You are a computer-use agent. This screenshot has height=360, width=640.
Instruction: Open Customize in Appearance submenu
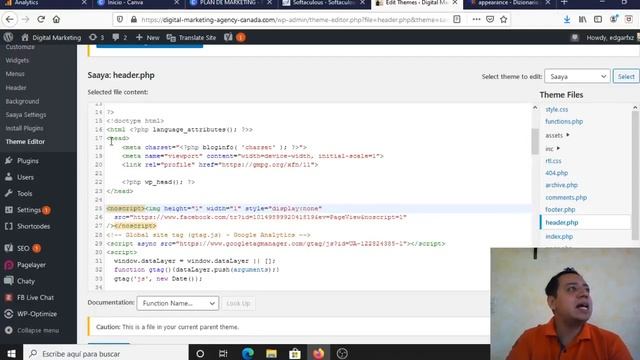click(x=20, y=47)
